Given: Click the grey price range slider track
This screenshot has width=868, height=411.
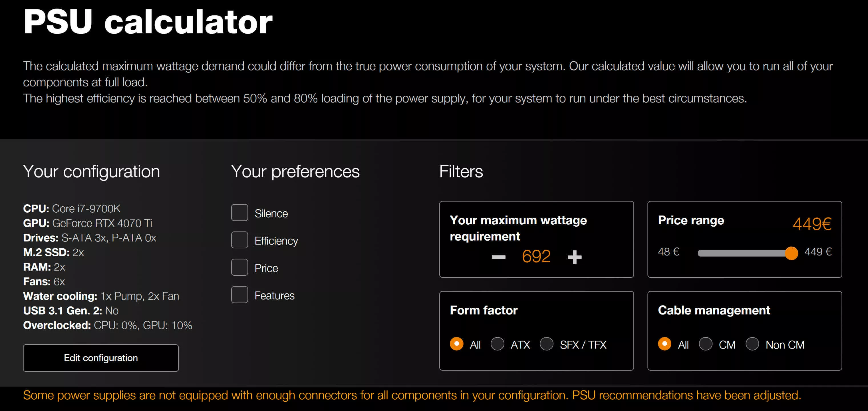Looking at the screenshot, I should pyautogui.click(x=741, y=253).
